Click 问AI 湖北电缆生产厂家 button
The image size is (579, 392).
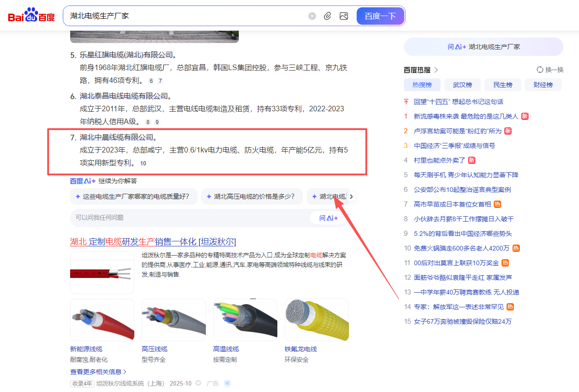[483, 47]
